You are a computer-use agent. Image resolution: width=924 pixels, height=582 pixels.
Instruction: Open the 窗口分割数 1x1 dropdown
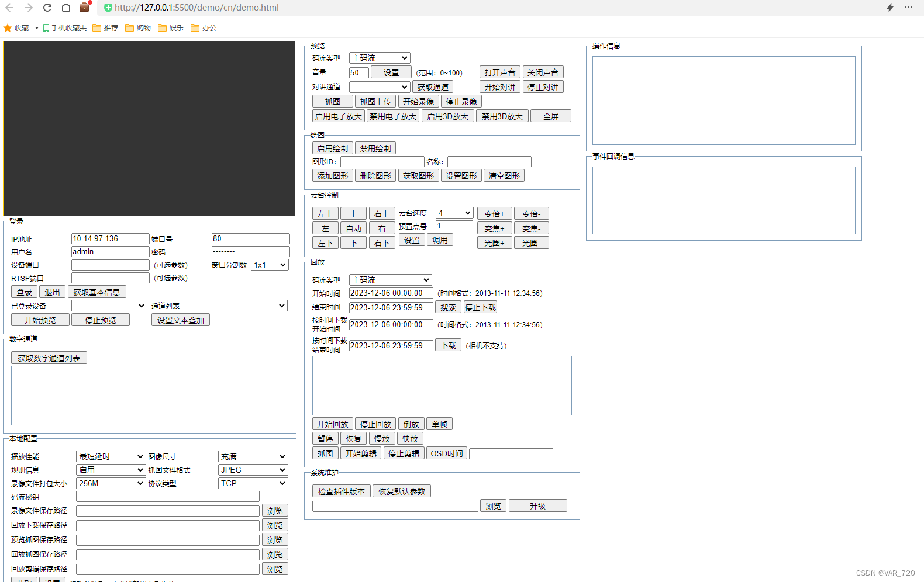270,265
